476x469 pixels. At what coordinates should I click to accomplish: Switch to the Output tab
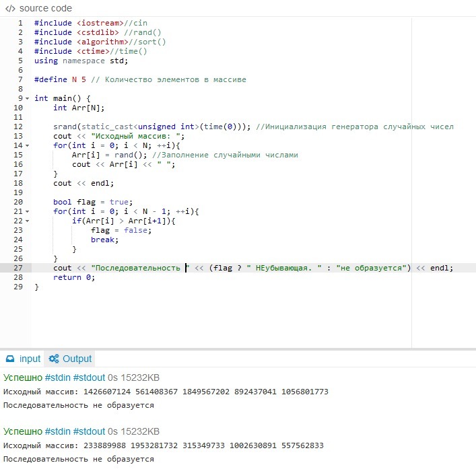click(x=70, y=359)
